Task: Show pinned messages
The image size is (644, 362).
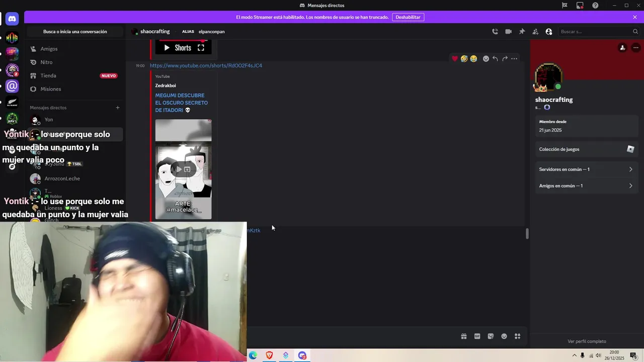Action: point(522,32)
